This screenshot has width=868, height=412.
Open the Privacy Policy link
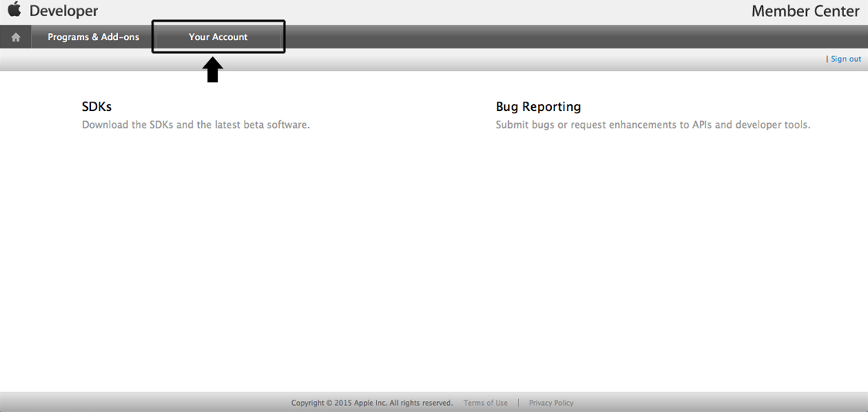pyautogui.click(x=551, y=403)
